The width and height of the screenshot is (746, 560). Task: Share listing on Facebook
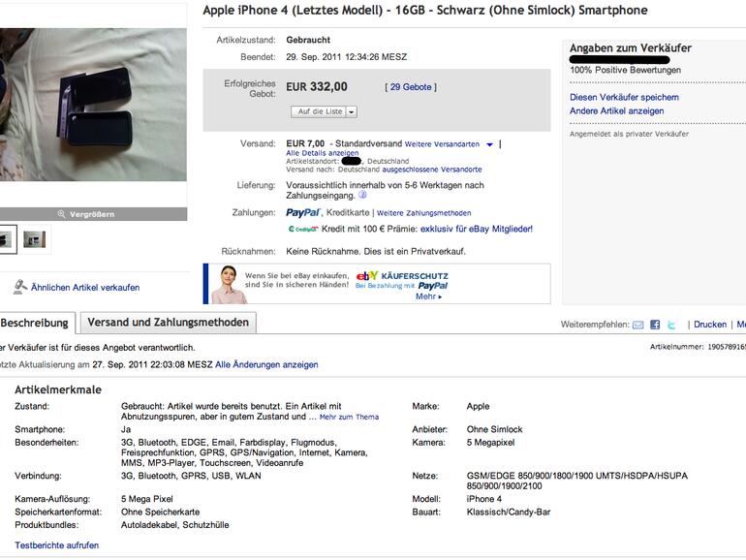[655, 325]
